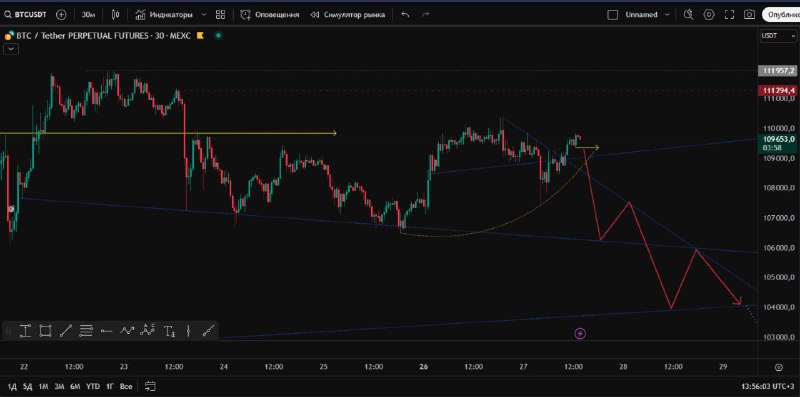Toggle fullscreen mode
The image size is (800, 397).
pos(730,15)
